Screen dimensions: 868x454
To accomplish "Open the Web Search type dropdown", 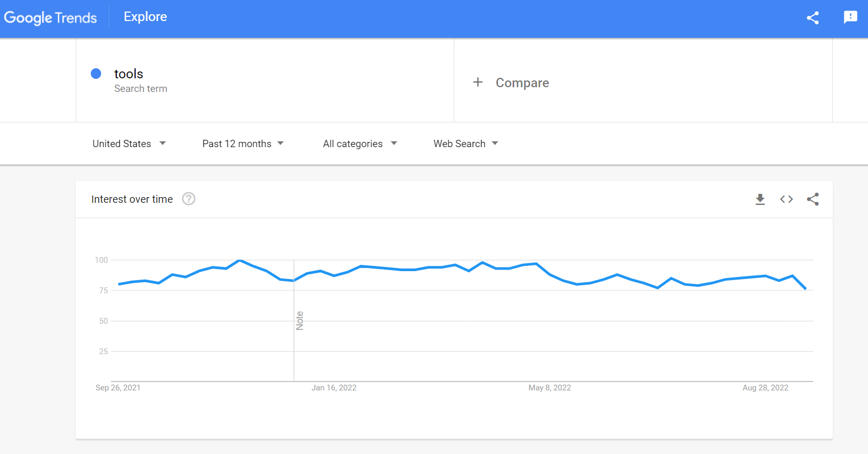I will [x=466, y=143].
